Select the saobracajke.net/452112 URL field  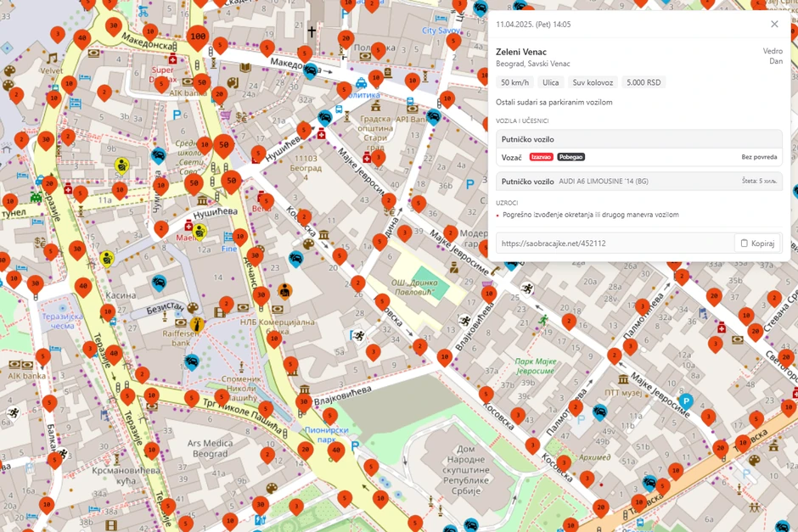pos(615,244)
